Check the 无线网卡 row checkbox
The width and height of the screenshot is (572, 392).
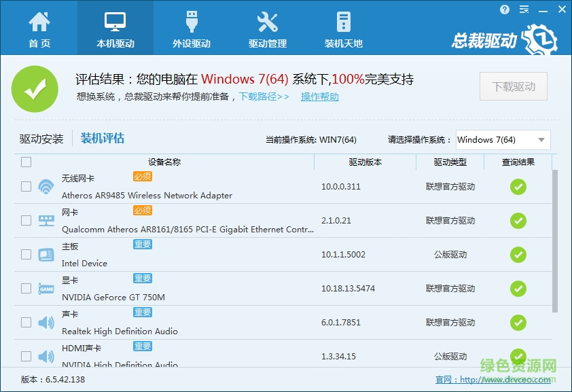(26, 186)
